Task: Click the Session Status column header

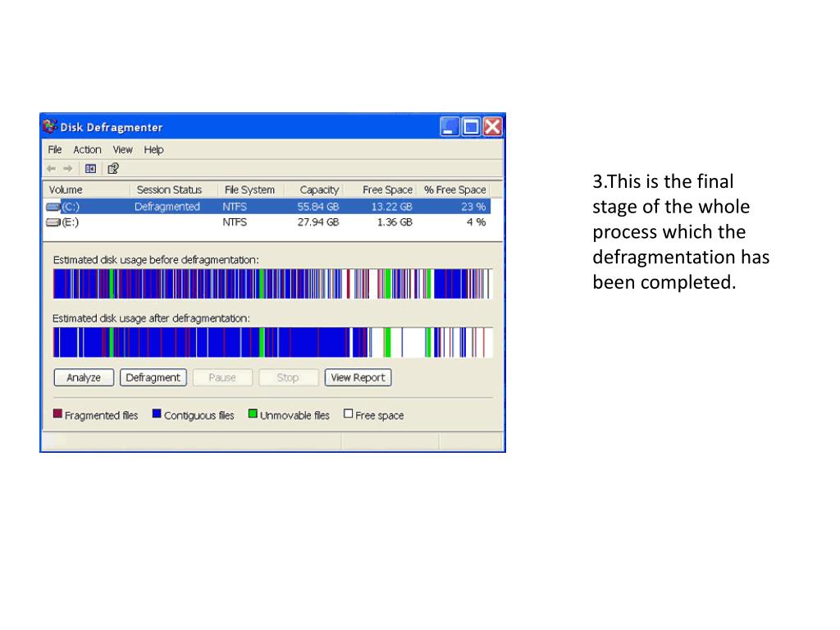Action: (x=174, y=189)
